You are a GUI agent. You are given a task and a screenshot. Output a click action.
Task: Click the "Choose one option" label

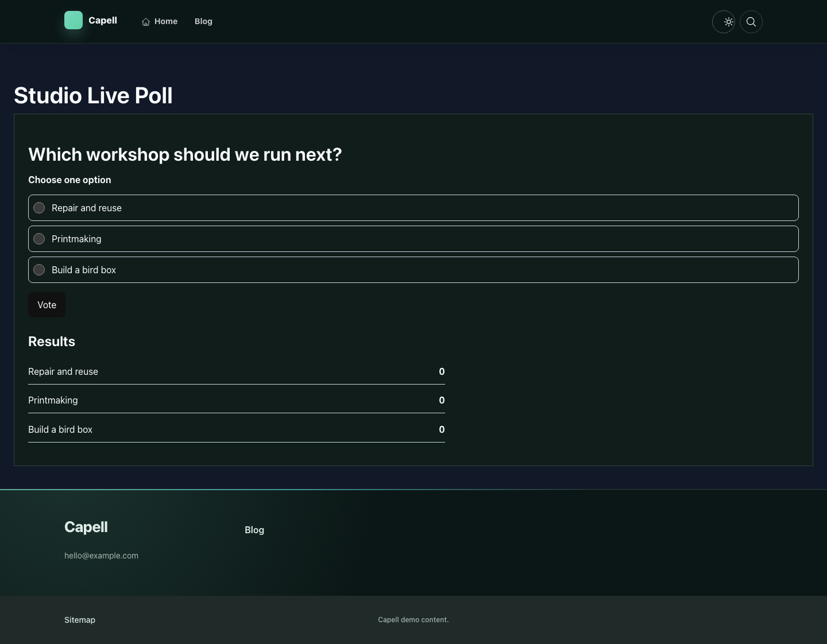[69, 180]
